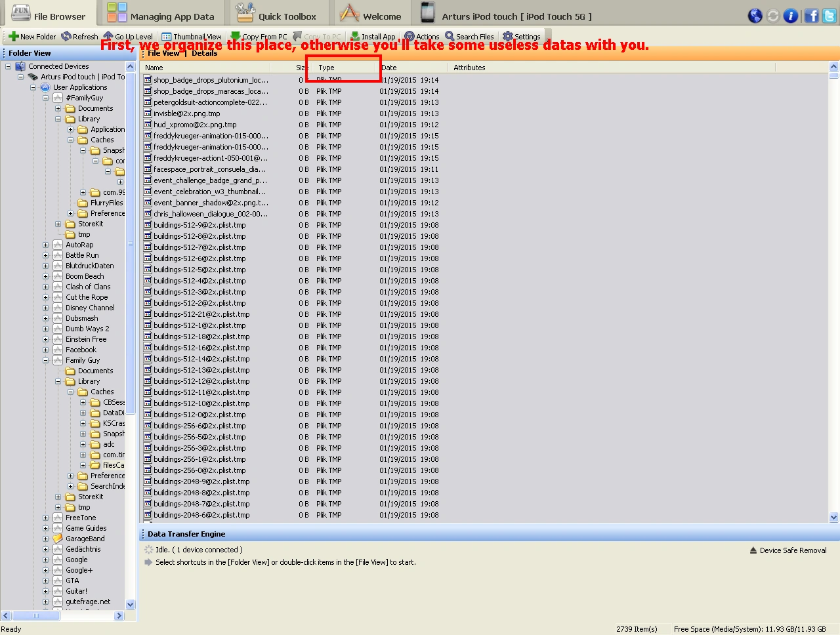
Task: Select the Einstein Free app in the tree
Action: (86, 339)
